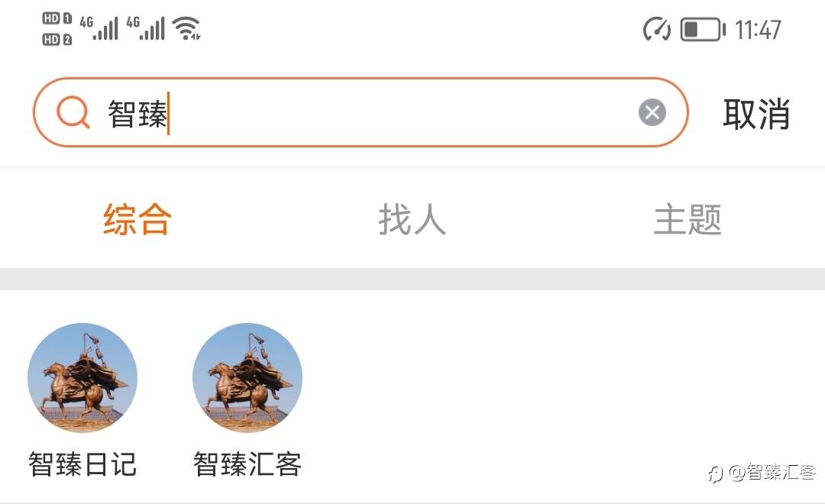
Task: Tap the HD 2 SIM indicator
Action: pyautogui.click(x=57, y=40)
